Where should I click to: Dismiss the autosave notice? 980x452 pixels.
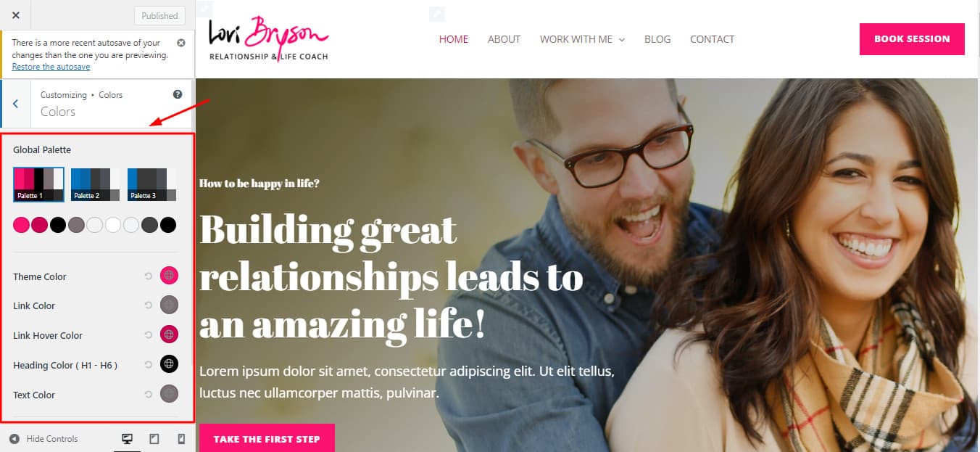(x=181, y=43)
